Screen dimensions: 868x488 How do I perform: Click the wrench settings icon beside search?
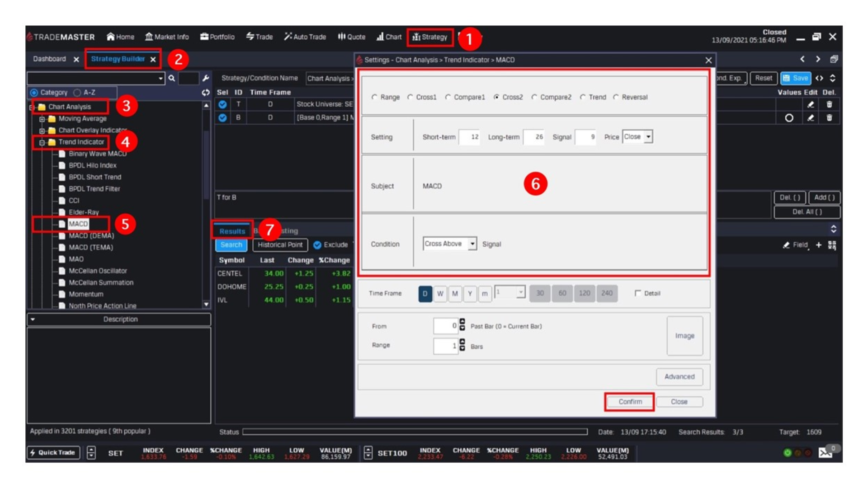coord(206,78)
